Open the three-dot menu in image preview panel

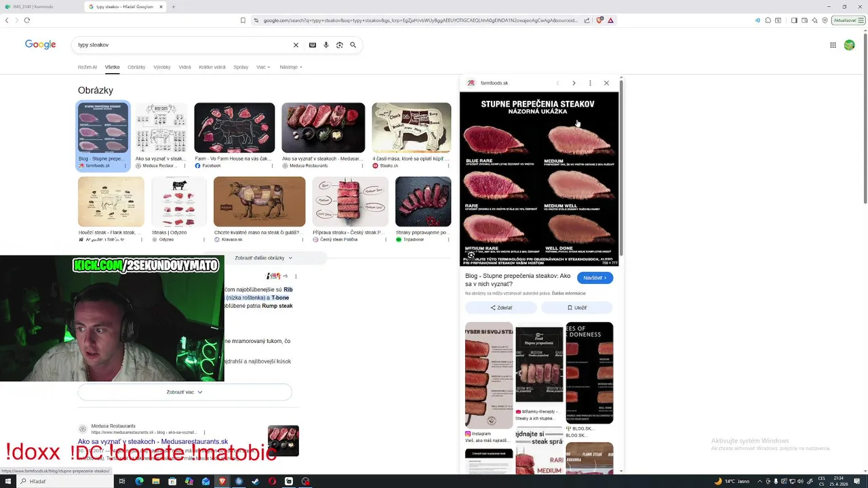click(590, 83)
